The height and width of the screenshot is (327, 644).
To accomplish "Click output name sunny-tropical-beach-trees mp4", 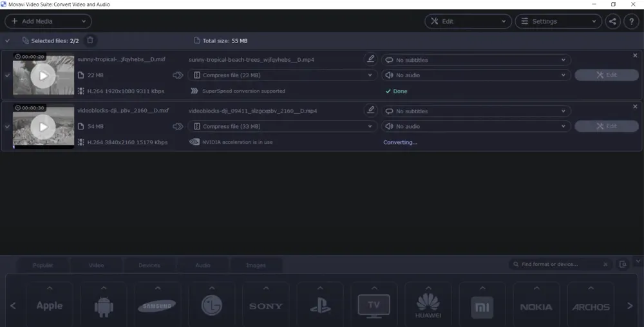I will point(251,59).
